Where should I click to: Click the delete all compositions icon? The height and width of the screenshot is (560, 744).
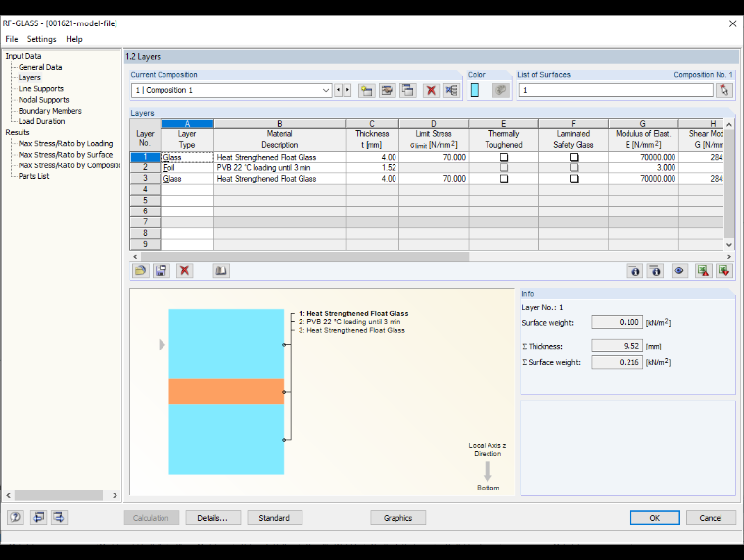point(451,90)
